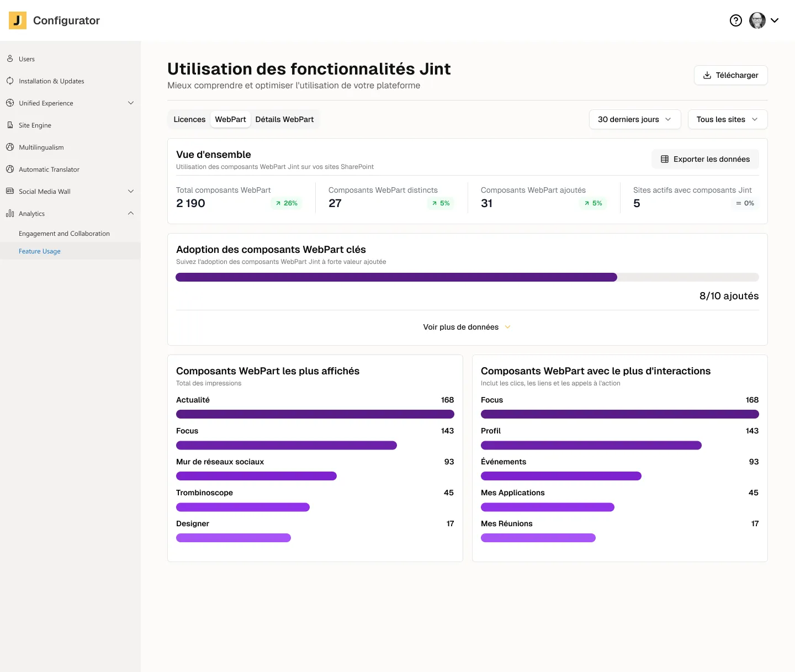
Task: Select Feature Usage sub-item
Action: pos(70,251)
